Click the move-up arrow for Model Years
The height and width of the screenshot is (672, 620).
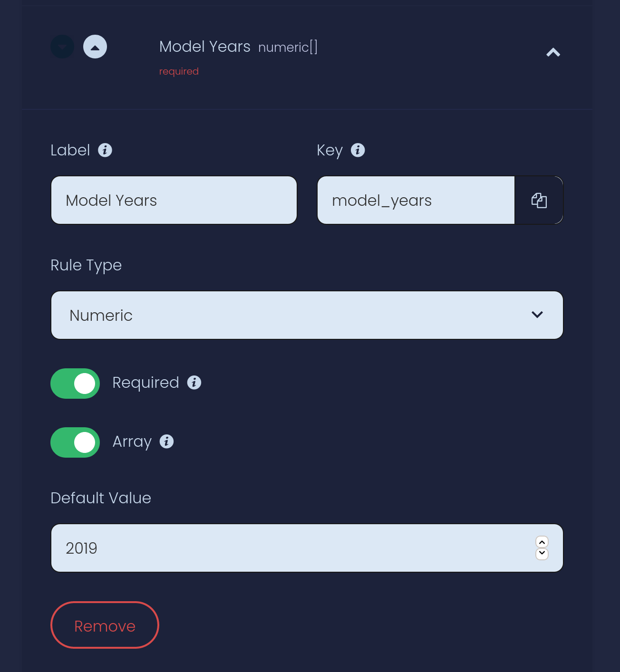pos(95,47)
